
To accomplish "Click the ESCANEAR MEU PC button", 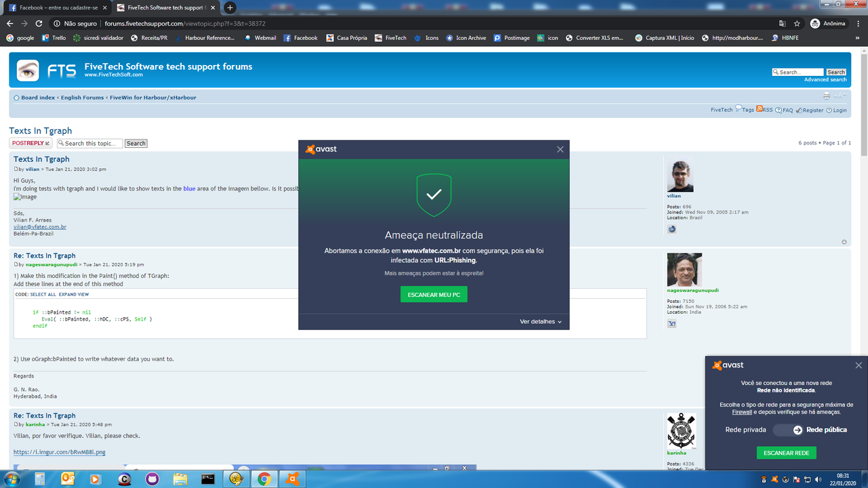I will [434, 295].
